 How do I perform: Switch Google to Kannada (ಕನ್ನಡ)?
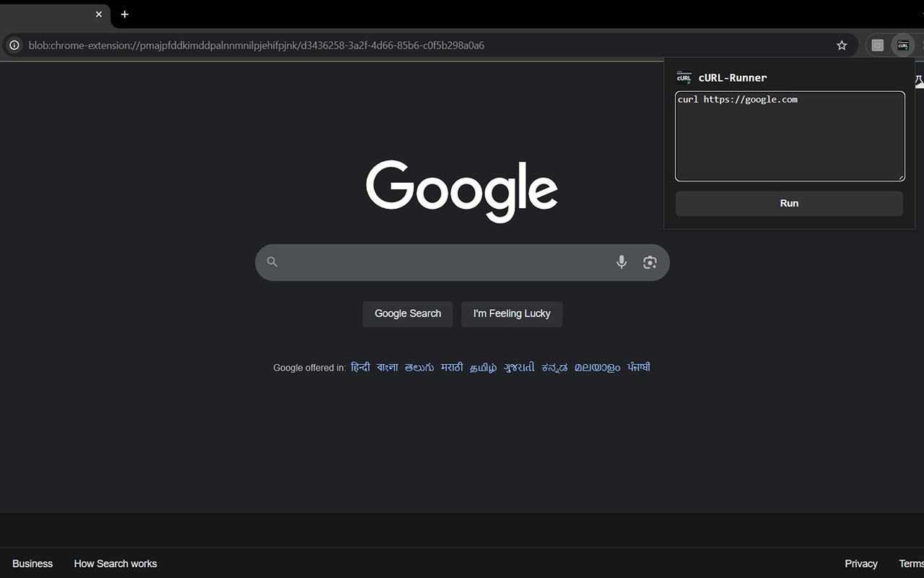point(555,368)
